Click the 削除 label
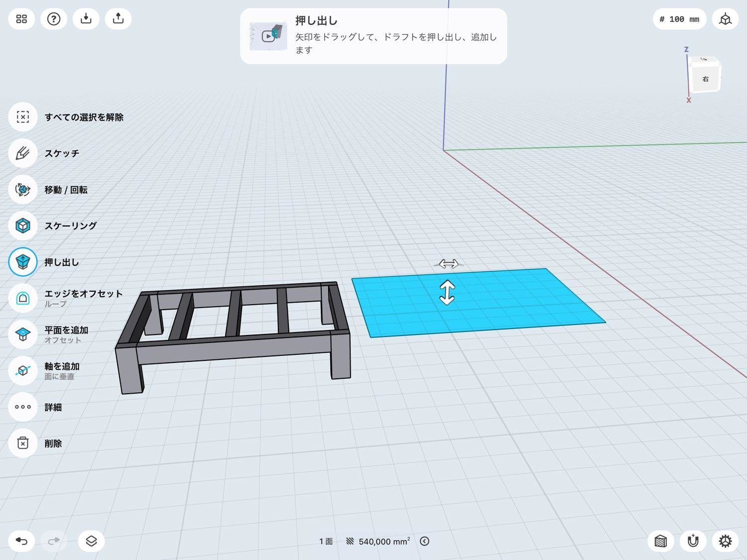The width and height of the screenshot is (747, 560). click(x=53, y=443)
